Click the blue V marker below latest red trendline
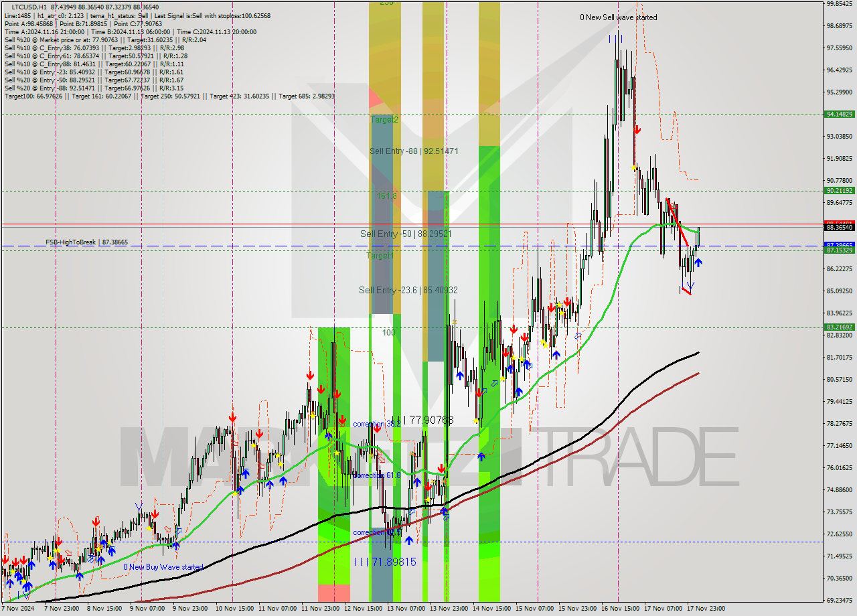This screenshot has width=857, height=616. [x=690, y=287]
